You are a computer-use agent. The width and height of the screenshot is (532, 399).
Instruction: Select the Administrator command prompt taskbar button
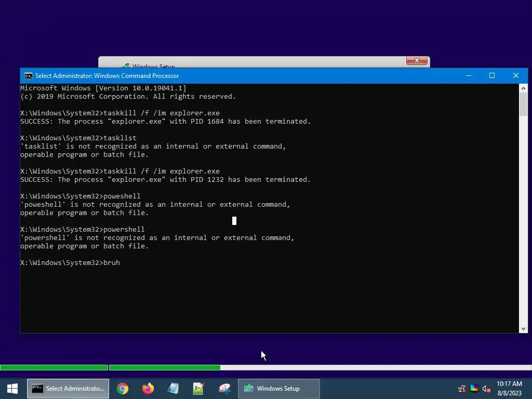click(x=68, y=389)
